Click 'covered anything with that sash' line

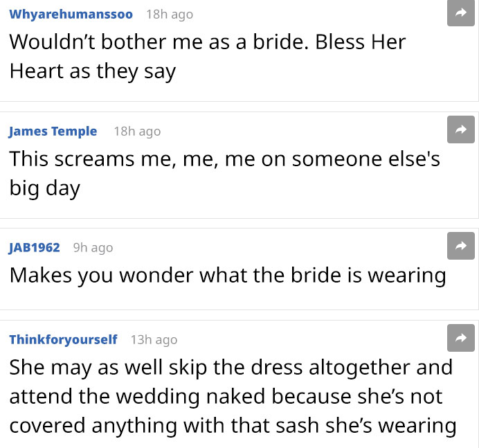[x=233, y=425]
